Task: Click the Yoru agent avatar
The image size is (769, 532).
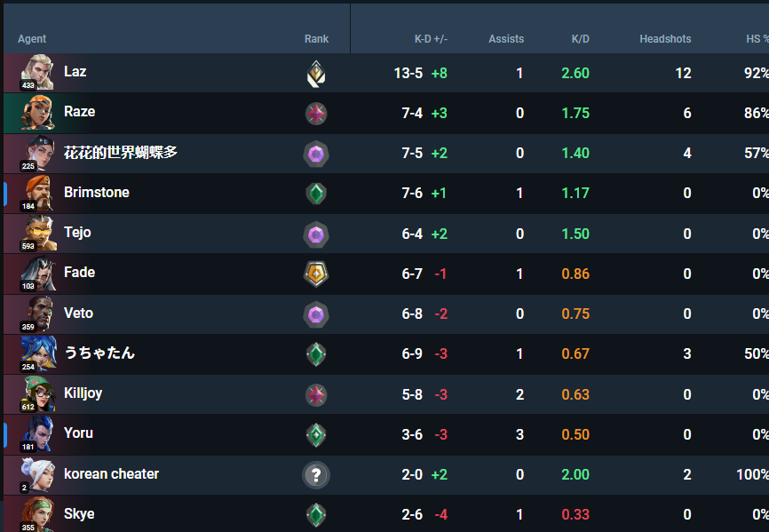Action: click(x=39, y=433)
